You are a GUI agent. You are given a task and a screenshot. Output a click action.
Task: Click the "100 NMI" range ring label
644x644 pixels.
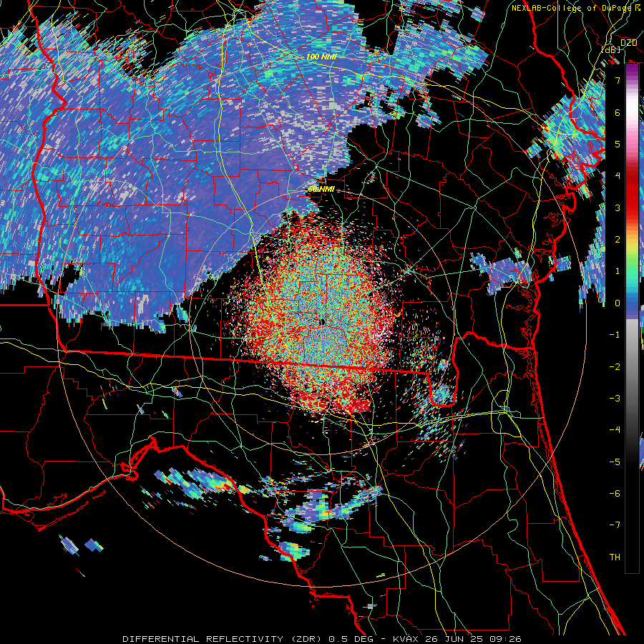pyautogui.click(x=321, y=57)
